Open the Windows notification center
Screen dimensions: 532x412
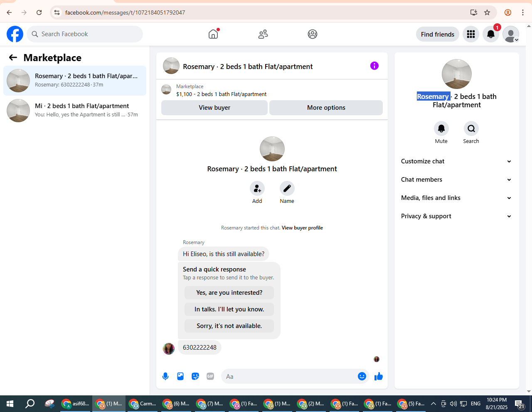click(x=520, y=404)
